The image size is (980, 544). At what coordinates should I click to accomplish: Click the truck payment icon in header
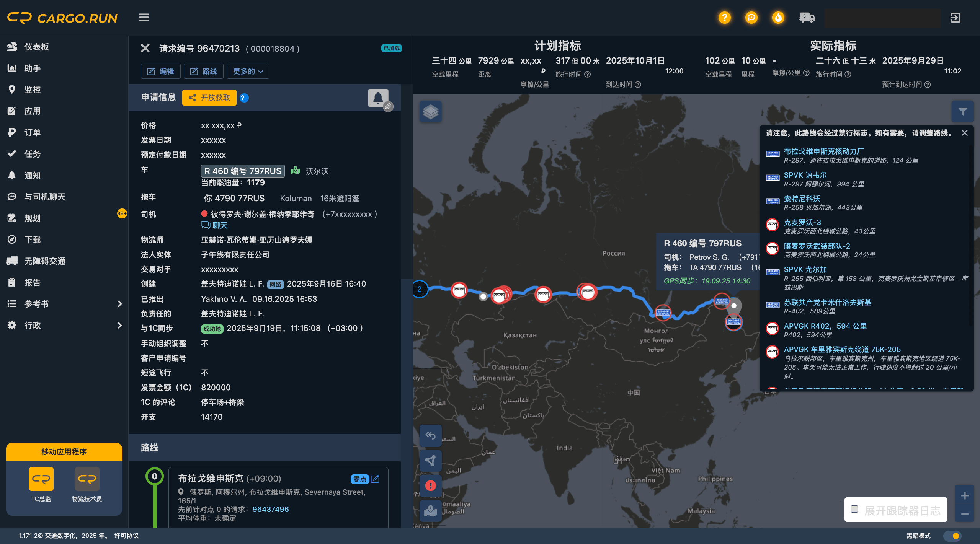coord(807,18)
